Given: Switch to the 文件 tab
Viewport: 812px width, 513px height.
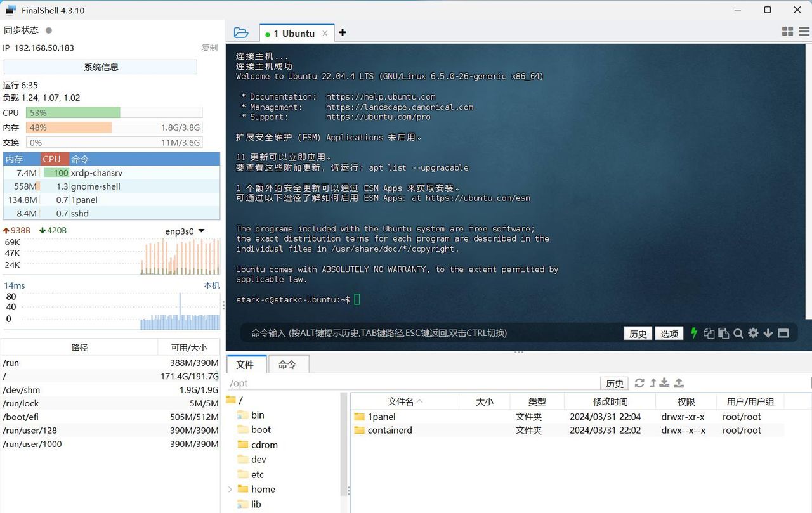Looking at the screenshot, I should [245, 364].
